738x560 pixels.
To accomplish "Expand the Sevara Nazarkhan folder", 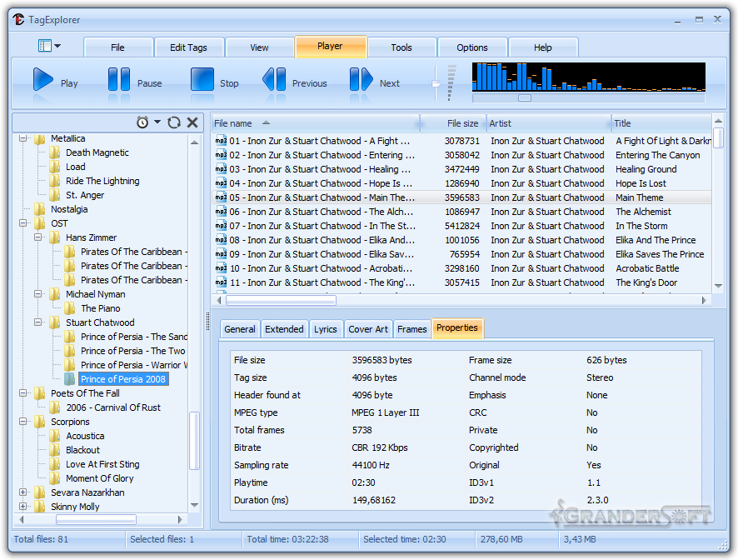I will point(23,492).
